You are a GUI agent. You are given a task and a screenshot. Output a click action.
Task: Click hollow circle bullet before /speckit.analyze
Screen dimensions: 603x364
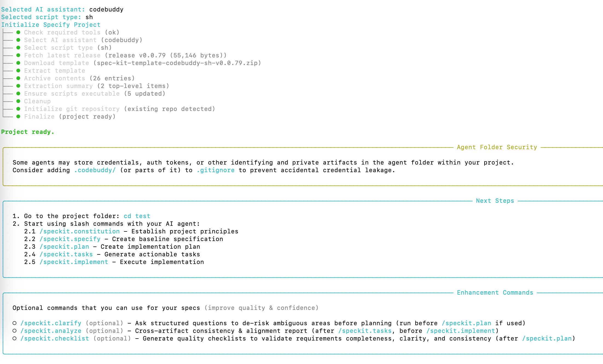pyautogui.click(x=15, y=331)
